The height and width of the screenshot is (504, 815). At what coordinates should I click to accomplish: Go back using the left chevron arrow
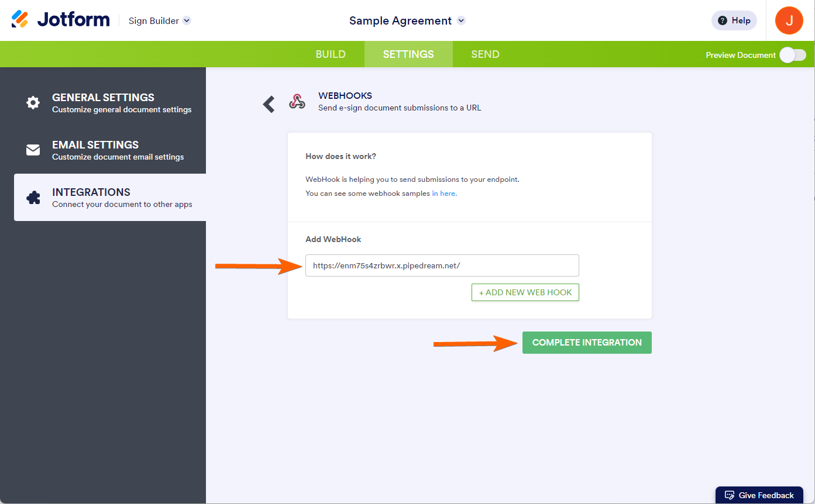(269, 104)
